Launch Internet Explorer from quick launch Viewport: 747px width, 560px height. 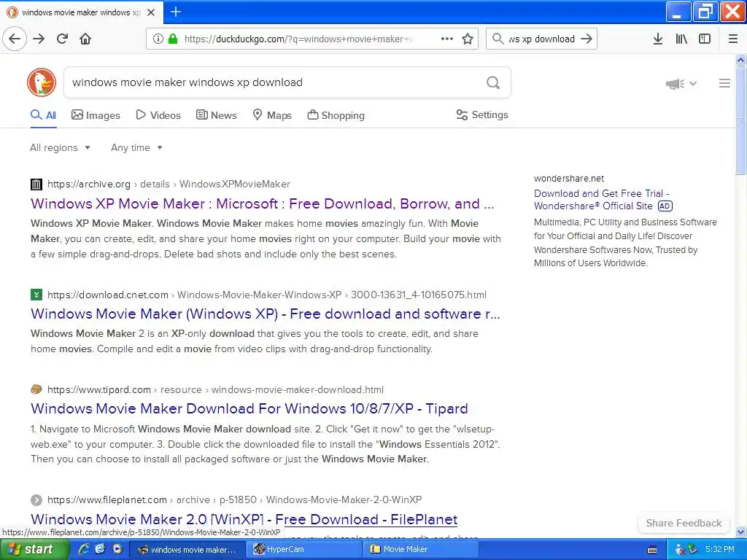(x=84, y=549)
